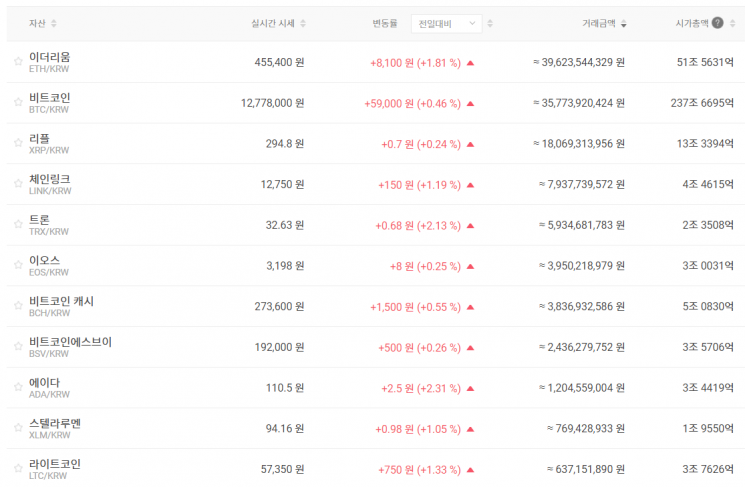Select volume ≈ 3,836,932,586 원

click(x=582, y=306)
